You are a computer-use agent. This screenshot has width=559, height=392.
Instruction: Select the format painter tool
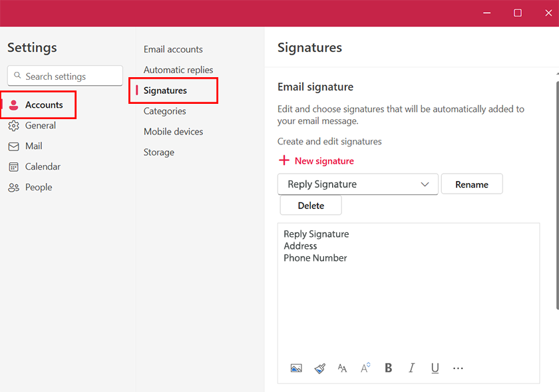319,368
